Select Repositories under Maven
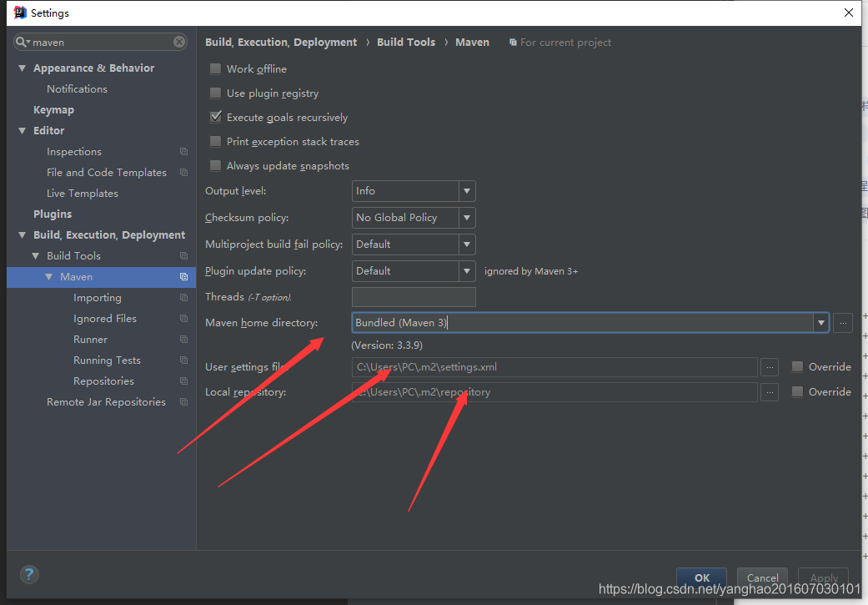 103,381
